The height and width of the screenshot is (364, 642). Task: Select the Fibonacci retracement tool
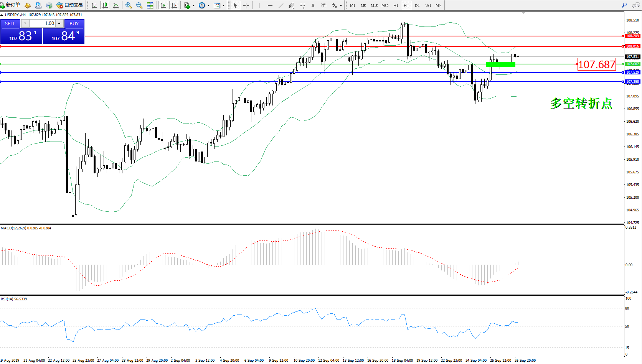click(x=302, y=5)
